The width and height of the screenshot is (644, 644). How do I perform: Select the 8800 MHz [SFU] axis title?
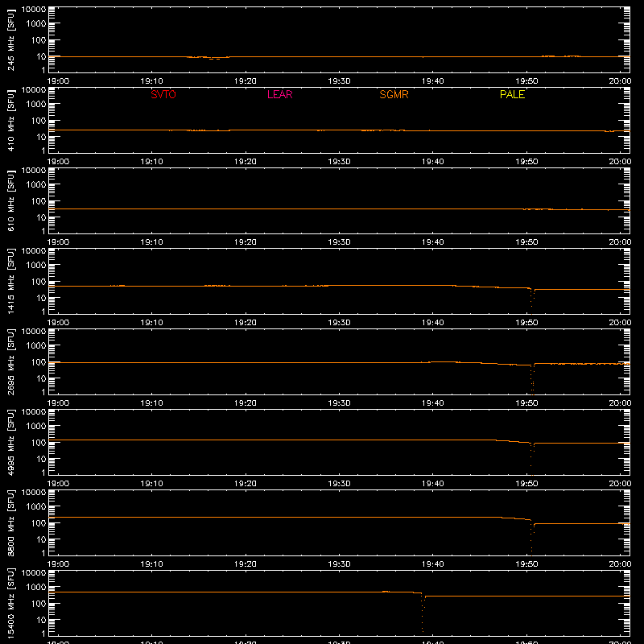[x=10, y=522]
